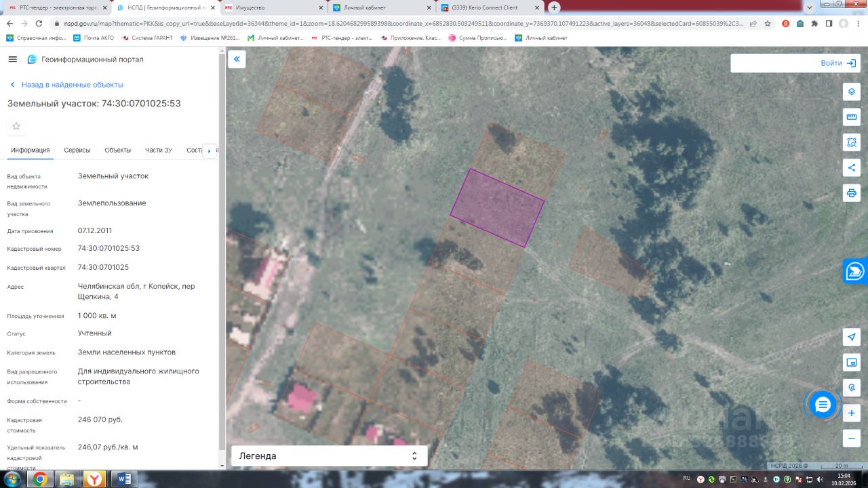The width and height of the screenshot is (868, 488).
Task: Open the Части ЗУ tab
Action: click(x=159, y=150)
